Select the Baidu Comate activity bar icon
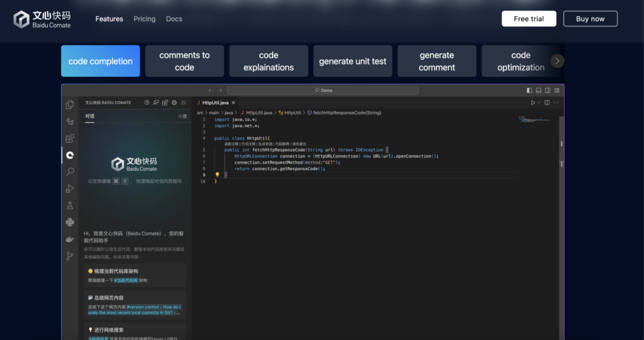This screenshot has height=340, width=644. [x=70, y=155]
